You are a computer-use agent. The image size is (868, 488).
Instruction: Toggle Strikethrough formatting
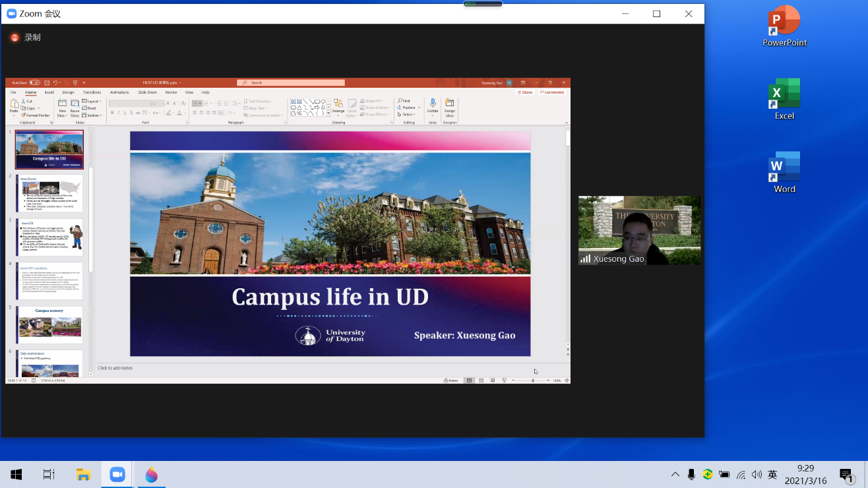click(138, 113)
